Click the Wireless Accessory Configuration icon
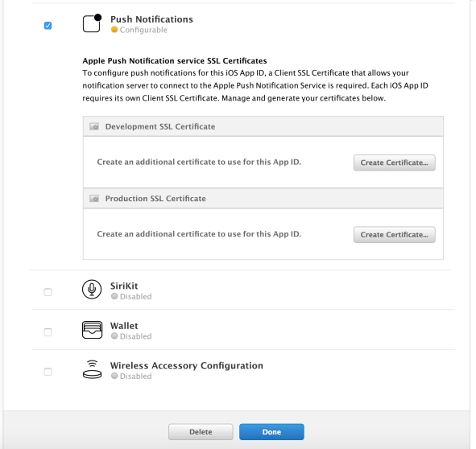The height and width of the screenshot is (449, 476). click(x=93, y=369)
